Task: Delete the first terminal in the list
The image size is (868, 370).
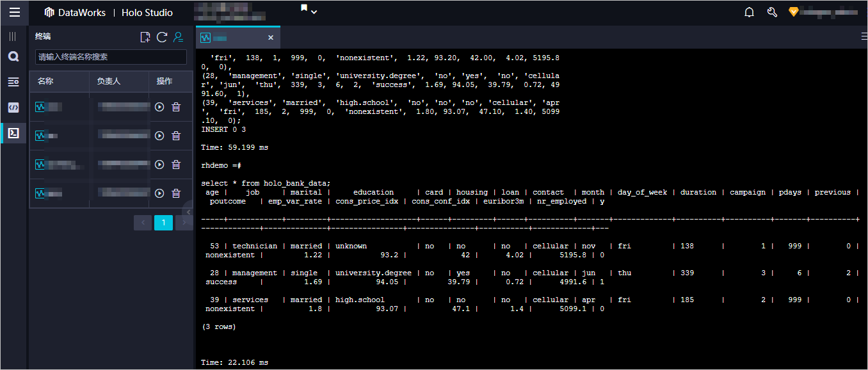Action: (176, 107)
